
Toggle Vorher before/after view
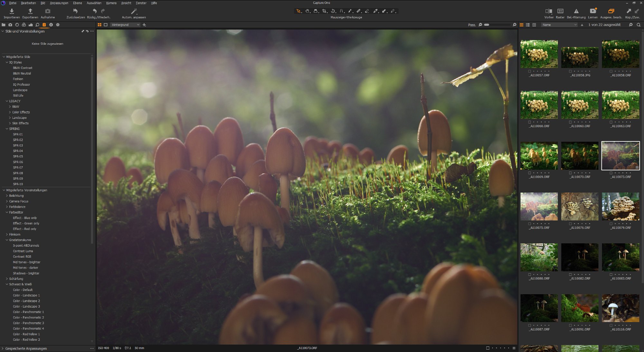pyautogui.click(x=549, y=11)
